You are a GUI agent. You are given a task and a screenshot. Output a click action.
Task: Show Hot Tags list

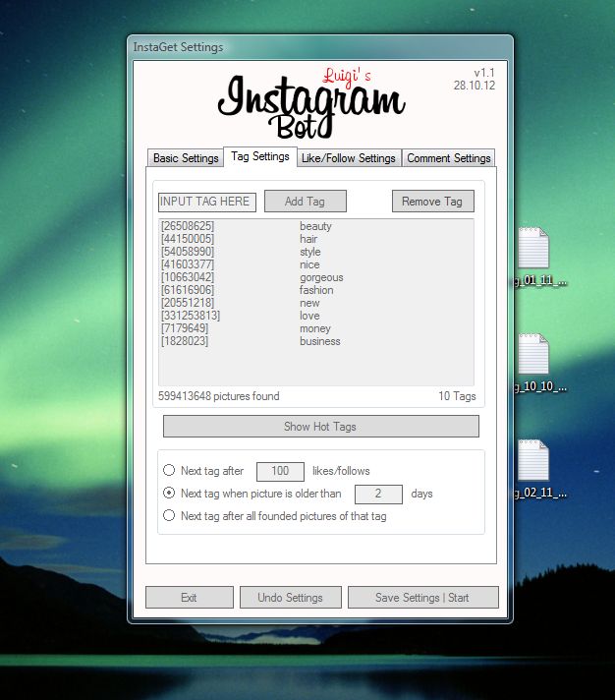320,427
